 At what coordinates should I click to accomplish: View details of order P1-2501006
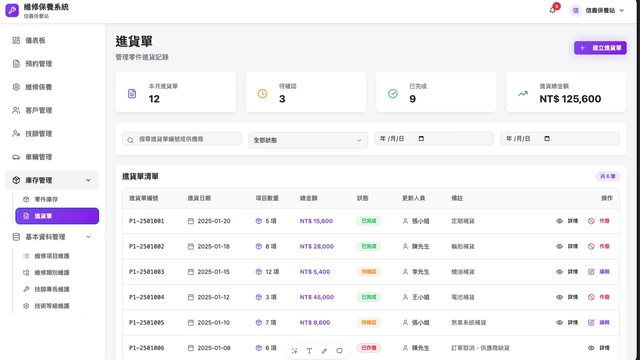tap(599, 348)
